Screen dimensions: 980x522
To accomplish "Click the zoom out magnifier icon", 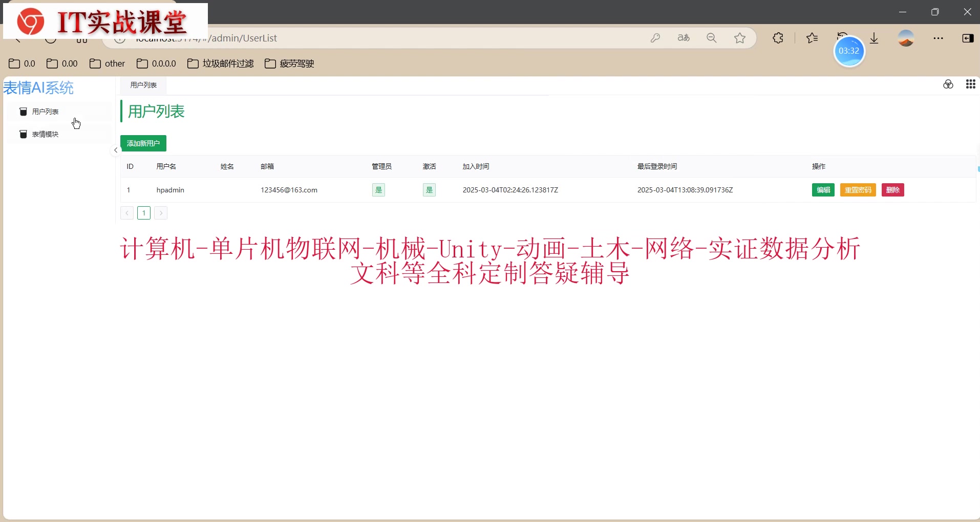I will tap(712, 38).
